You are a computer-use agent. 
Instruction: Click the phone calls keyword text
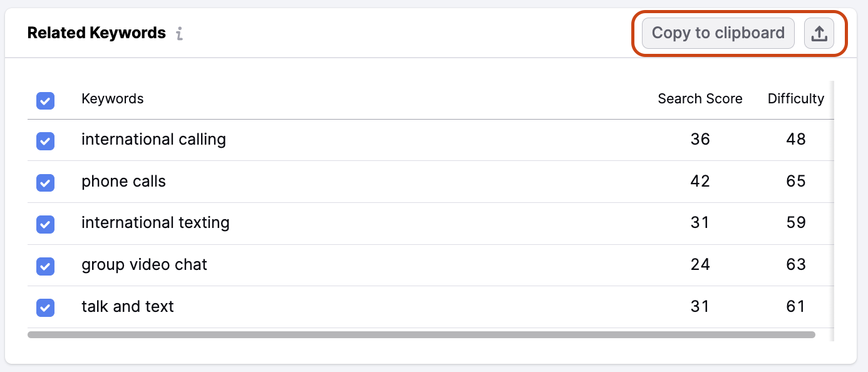click(x=123, y=181)
